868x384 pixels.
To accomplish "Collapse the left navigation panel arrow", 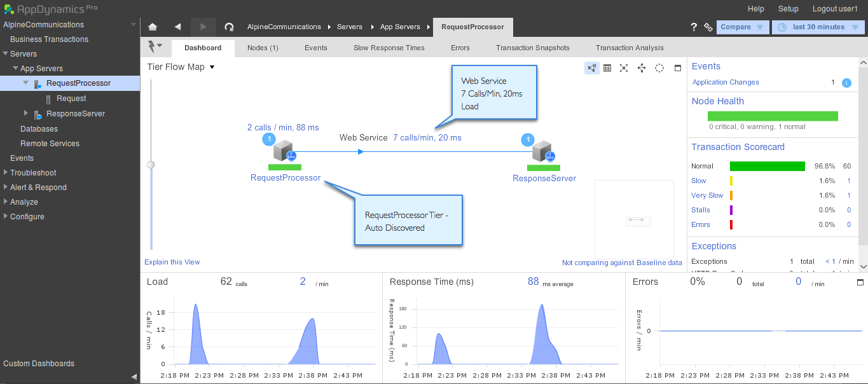I will (134, 376).
